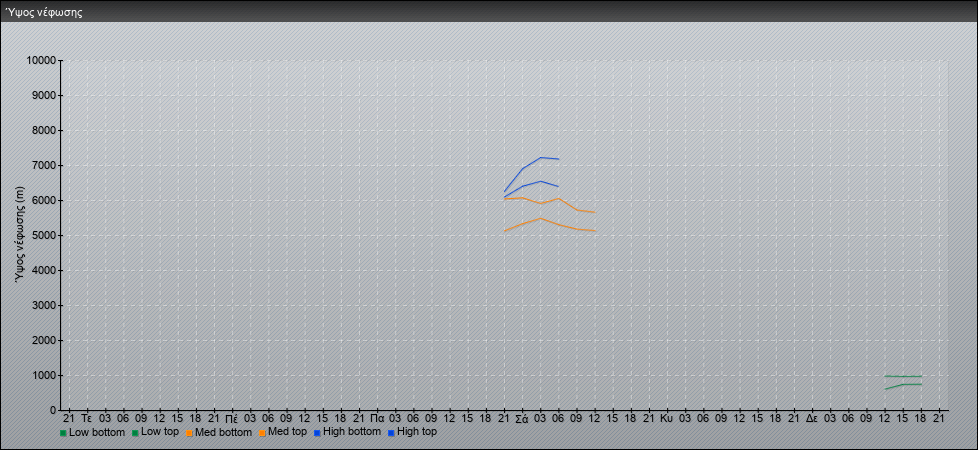Image resolution: width=978 pixels, height=450 pixels.
Task: Click the 'Πέ' day label on x-axis
Action: pyautogui.click(x=231, y=418)
